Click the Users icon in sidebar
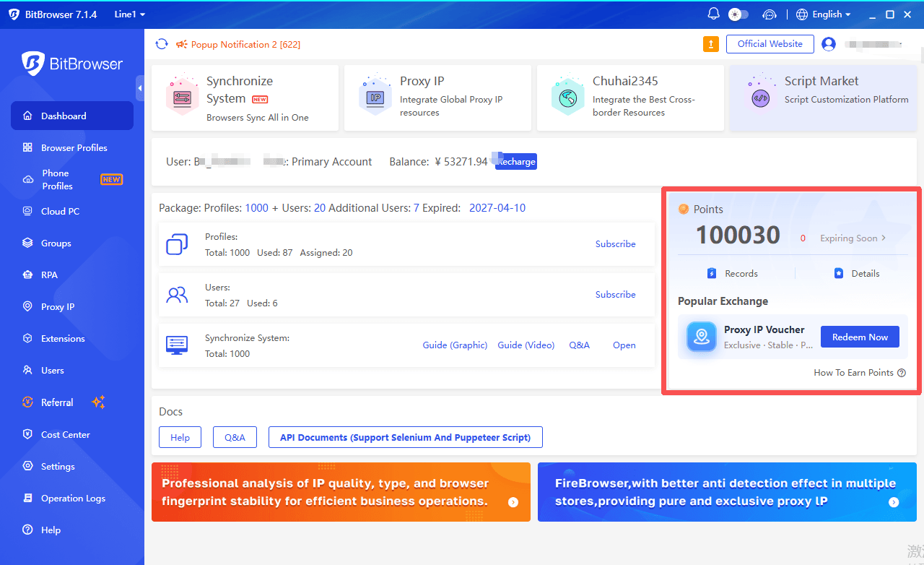924x565 pixels. (27, 370)
